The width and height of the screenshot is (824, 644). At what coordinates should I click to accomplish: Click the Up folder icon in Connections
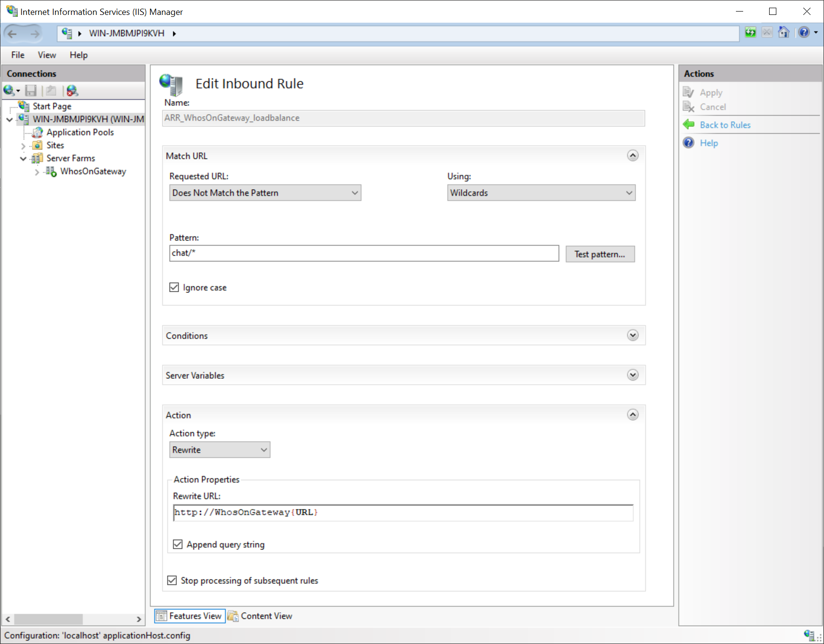[x=51, y=90]
